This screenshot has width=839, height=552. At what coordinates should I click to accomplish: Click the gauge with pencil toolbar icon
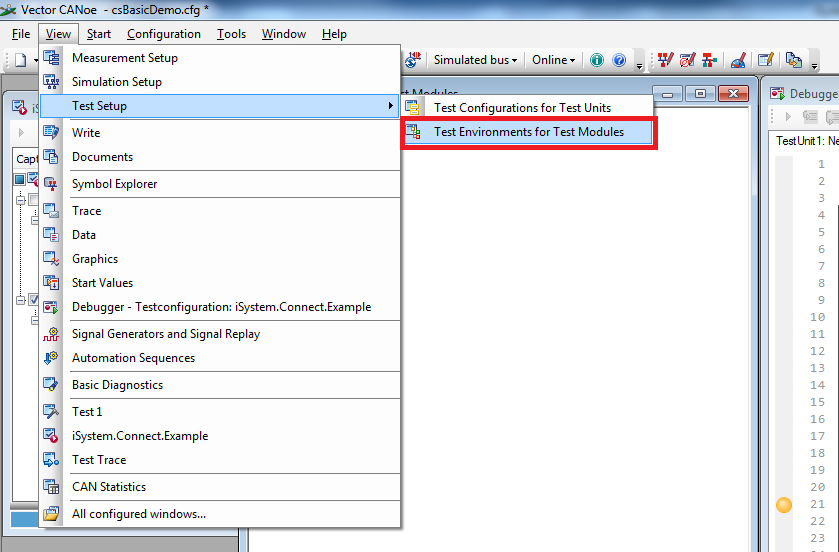(x=738, y=60)
